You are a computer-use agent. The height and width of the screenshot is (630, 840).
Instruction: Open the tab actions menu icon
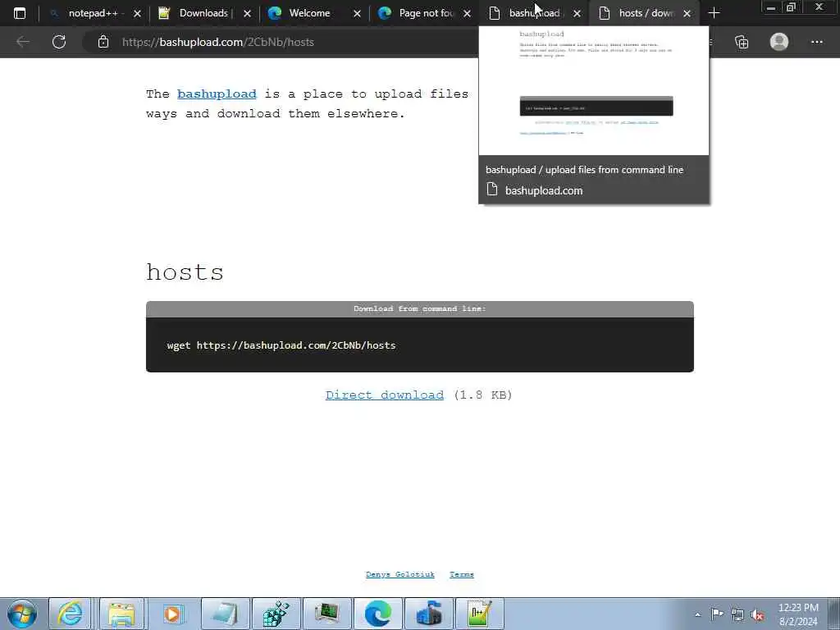20,13
